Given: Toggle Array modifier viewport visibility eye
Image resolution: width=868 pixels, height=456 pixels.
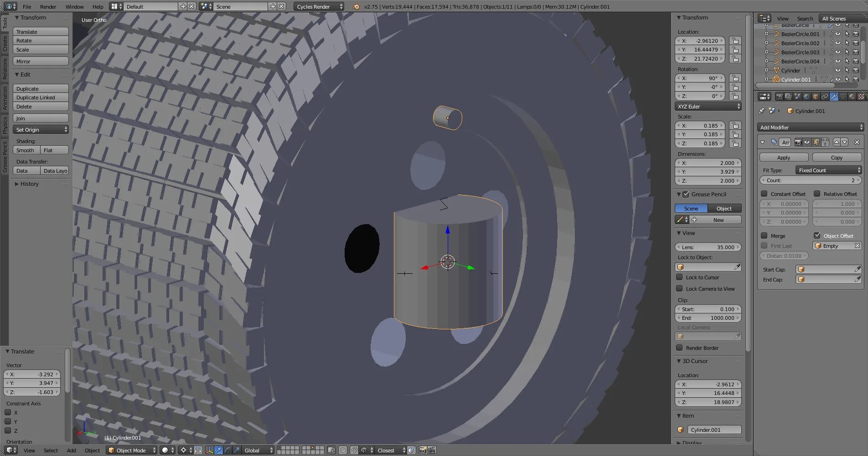Looking at the screenshot, I should (807, 142).
